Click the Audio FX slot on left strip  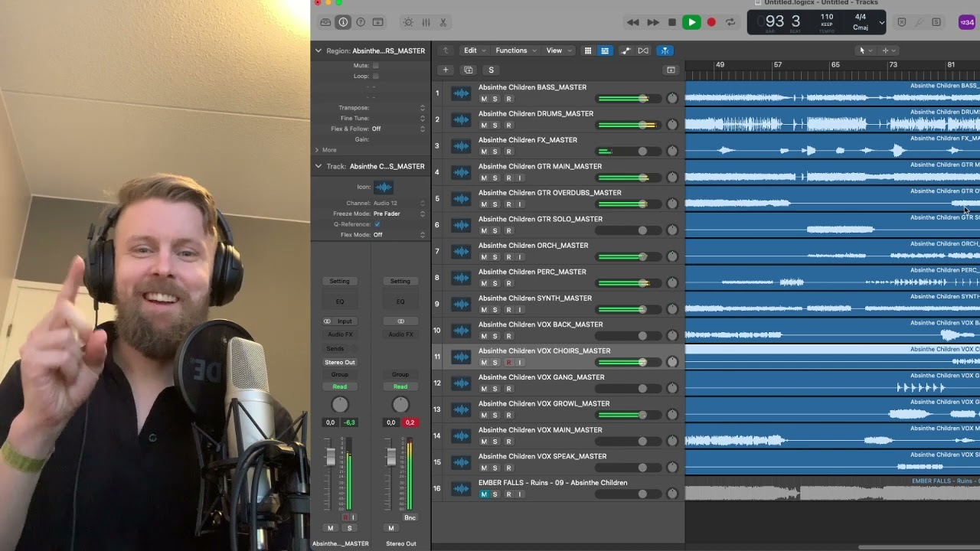pyautogui.click(x=339, y=334)
